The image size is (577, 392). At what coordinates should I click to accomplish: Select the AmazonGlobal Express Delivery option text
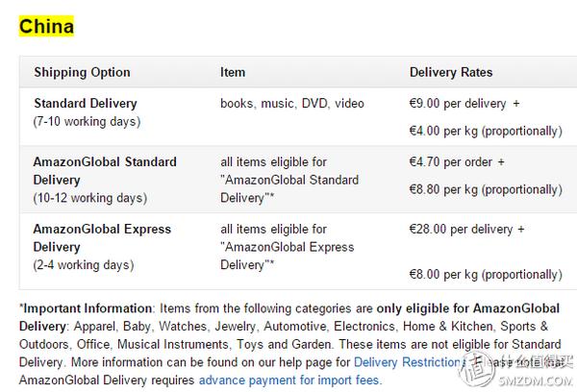point(102,238)
